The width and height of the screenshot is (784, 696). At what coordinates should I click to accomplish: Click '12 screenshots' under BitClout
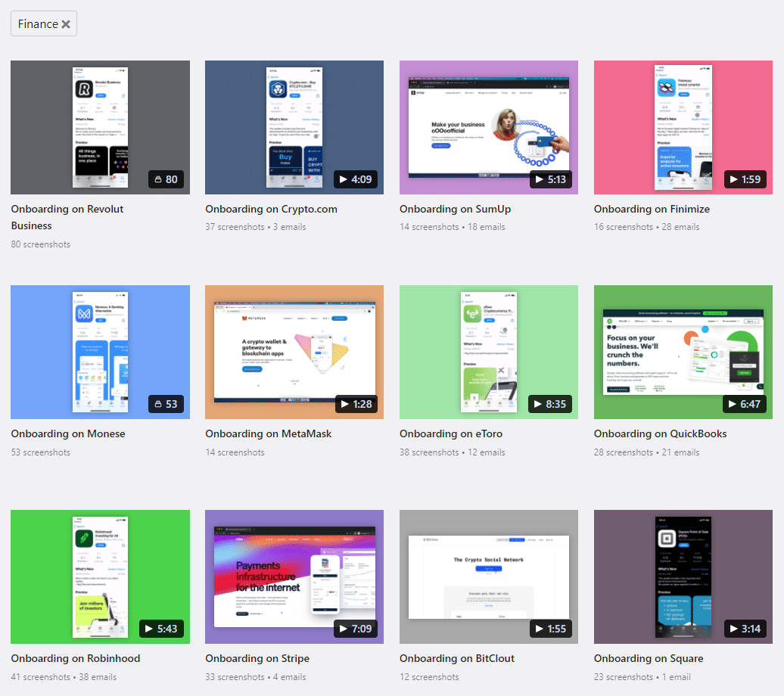point(429,676)
